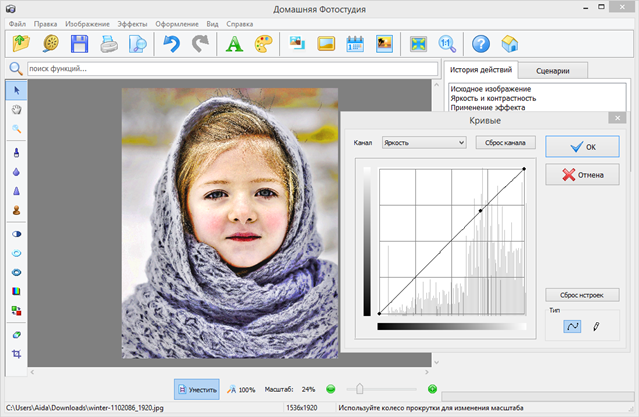Confirm the curves with the OK button
The height and width of the screenshot is (417, 639).
[582, 147]
